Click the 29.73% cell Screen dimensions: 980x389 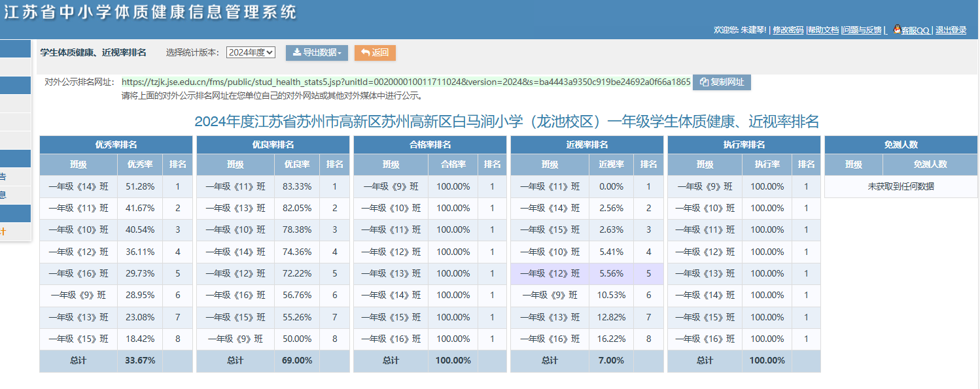pos(140,273)
